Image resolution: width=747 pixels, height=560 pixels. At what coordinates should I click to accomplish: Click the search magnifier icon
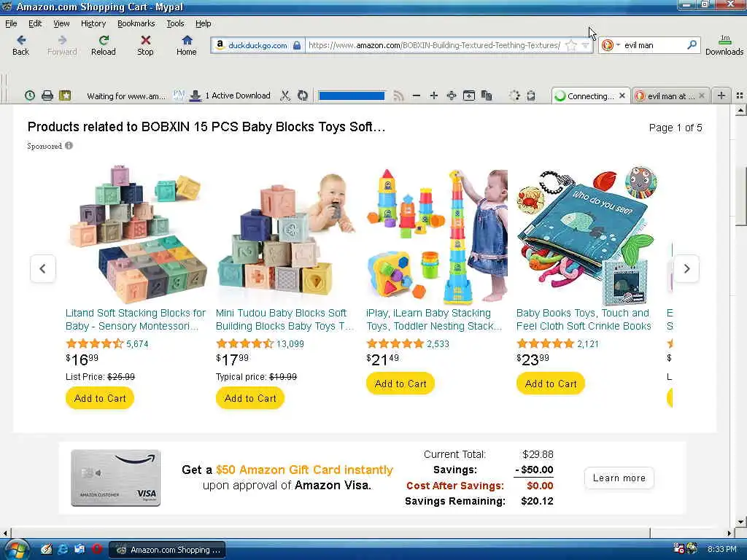pyautogui.click(x=692, y=44)
